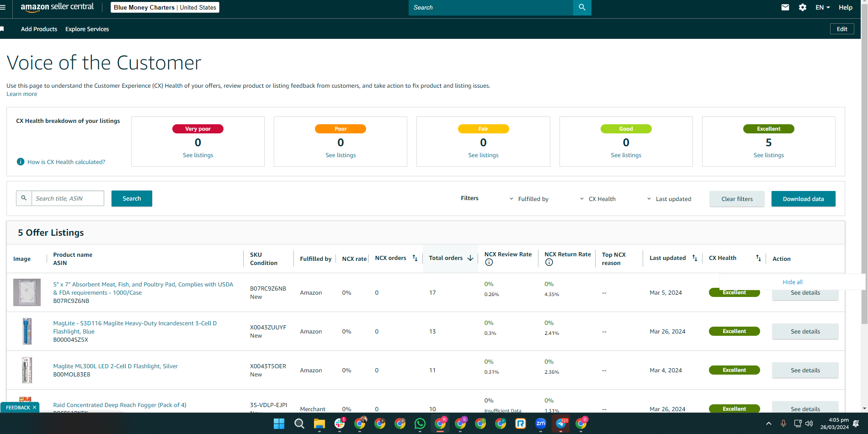Show hidden tray icons chevron

click(x=769, y=423)
